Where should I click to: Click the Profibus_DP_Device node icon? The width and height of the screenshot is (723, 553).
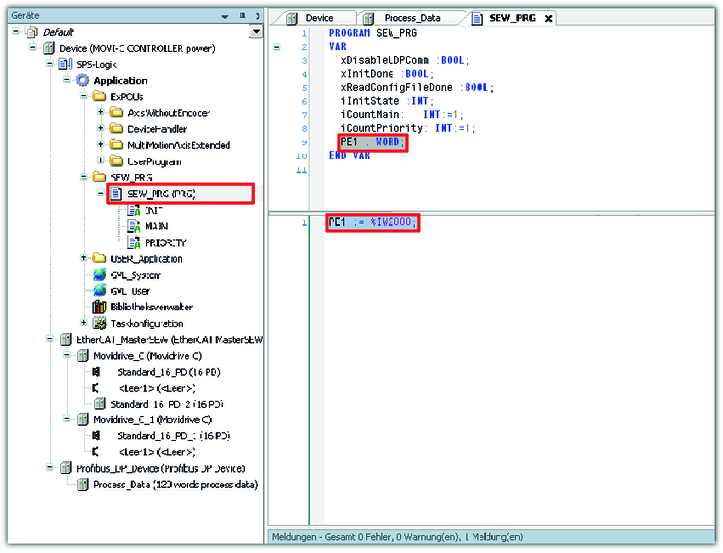point(68,468)
